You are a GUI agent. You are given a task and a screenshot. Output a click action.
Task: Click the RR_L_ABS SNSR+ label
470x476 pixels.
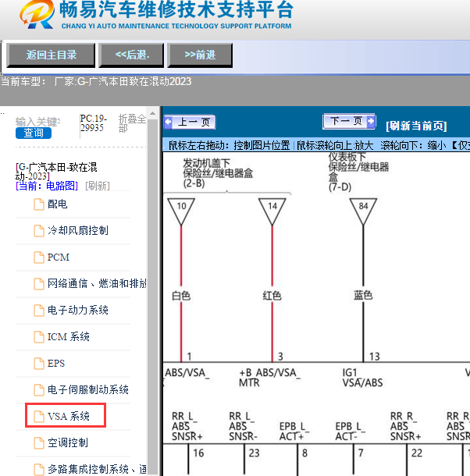click(187, 426)
